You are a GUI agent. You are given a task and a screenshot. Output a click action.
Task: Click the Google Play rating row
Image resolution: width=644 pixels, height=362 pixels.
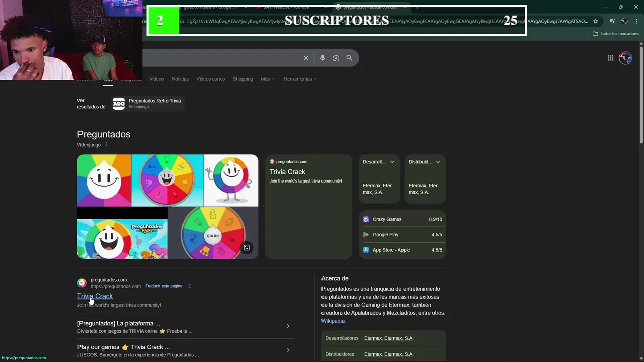403,234
